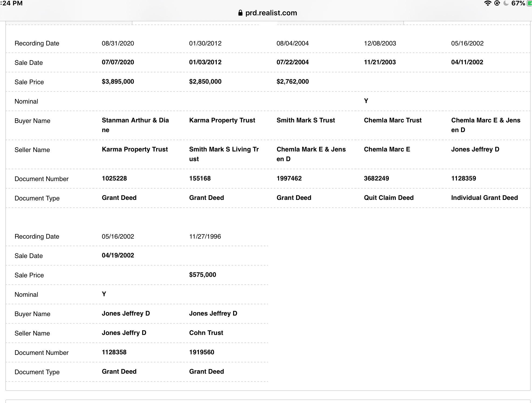Select the $575,000 sale price
Image resolution: width=532 pixels, height=403 pixels.
tap(203, 275)
